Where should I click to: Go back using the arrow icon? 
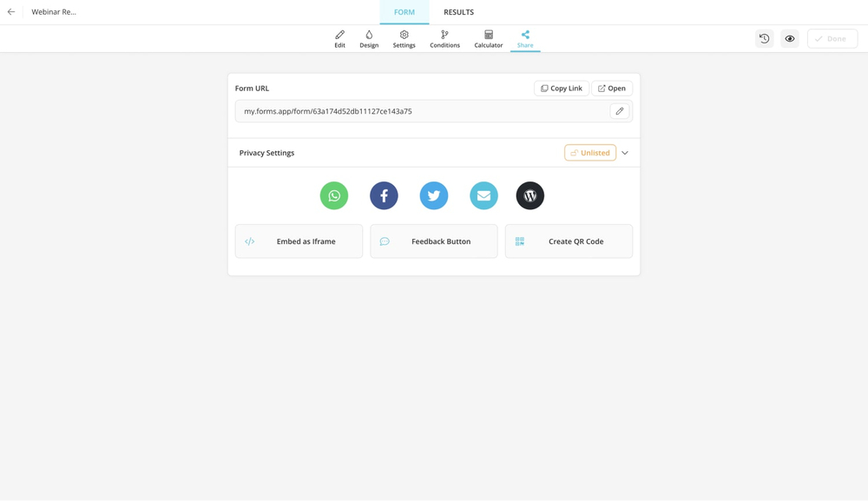11,12
